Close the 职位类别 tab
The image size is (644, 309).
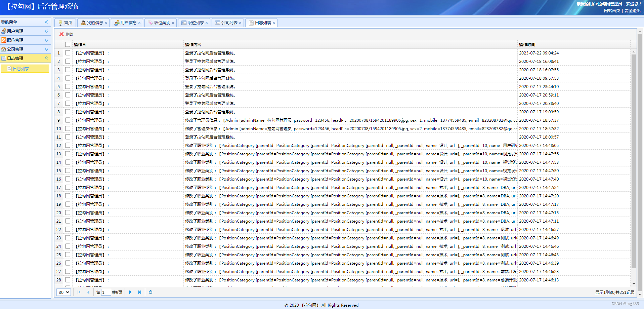tap(173, 23)
